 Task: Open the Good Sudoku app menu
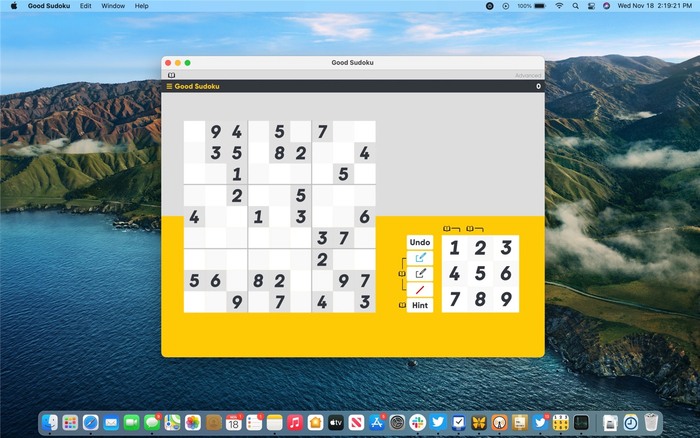49,6
